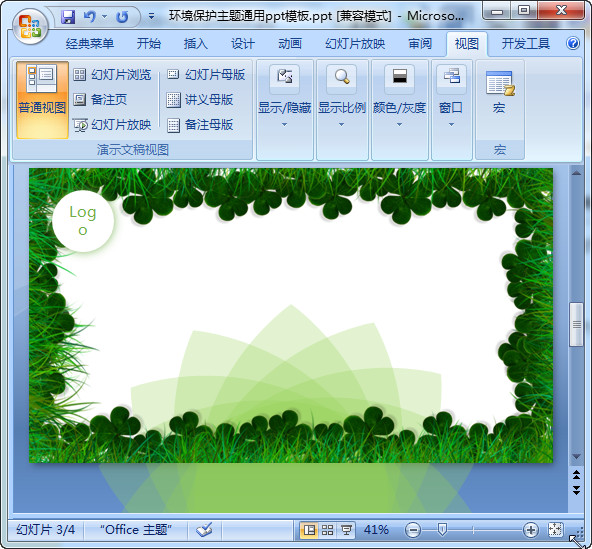Zoom out with the minus button

413,530
